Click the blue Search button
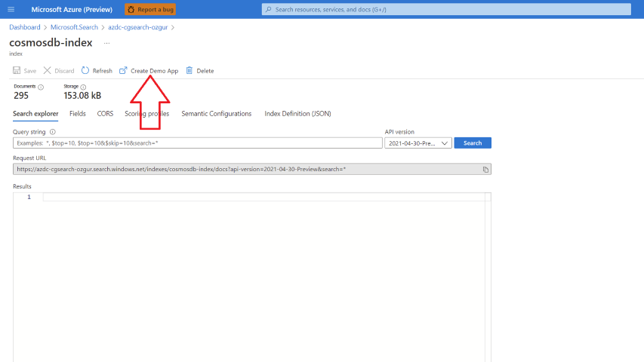Viewport: 644px width, 362px height. click(473, 143)
